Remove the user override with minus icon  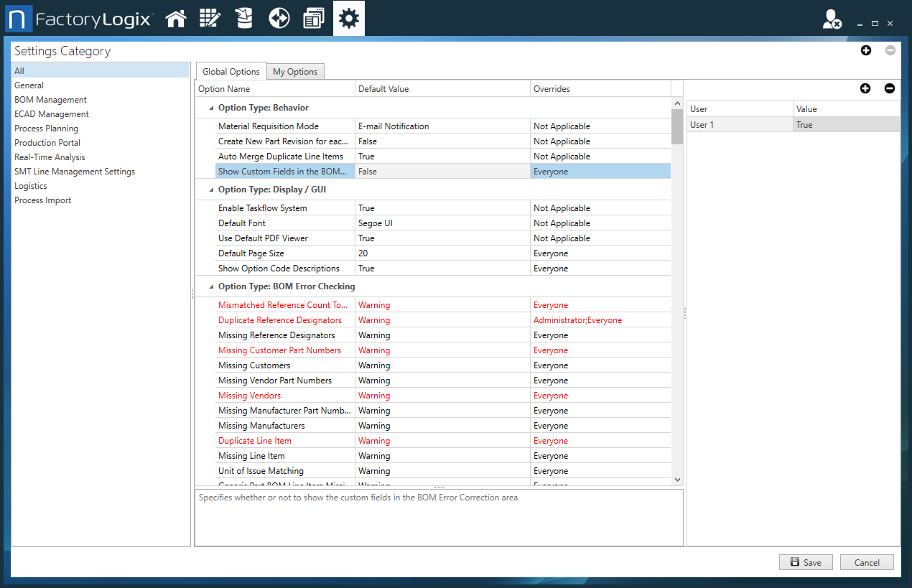(890, 88)
